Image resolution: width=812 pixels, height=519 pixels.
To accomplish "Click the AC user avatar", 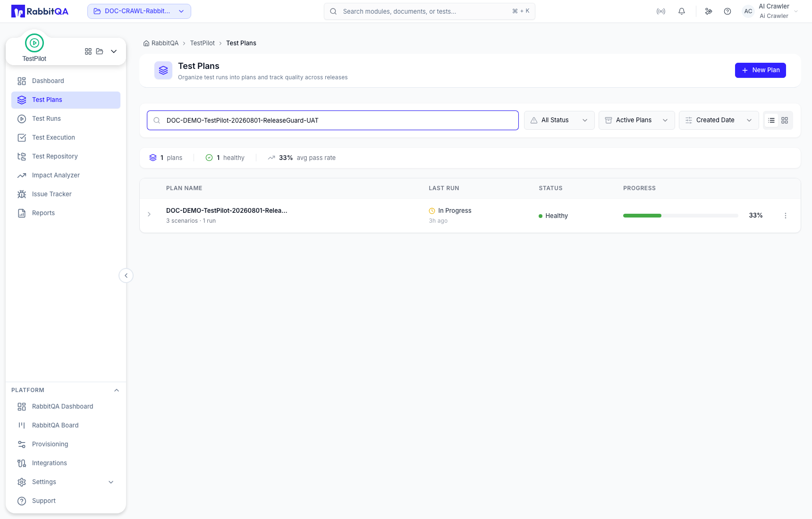I will [748, 11].
